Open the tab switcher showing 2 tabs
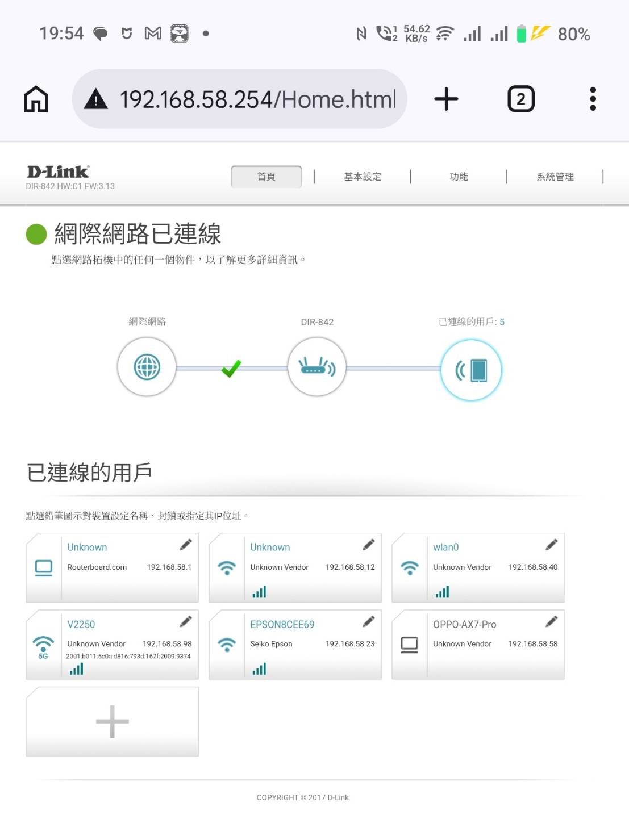 [520, 99]
